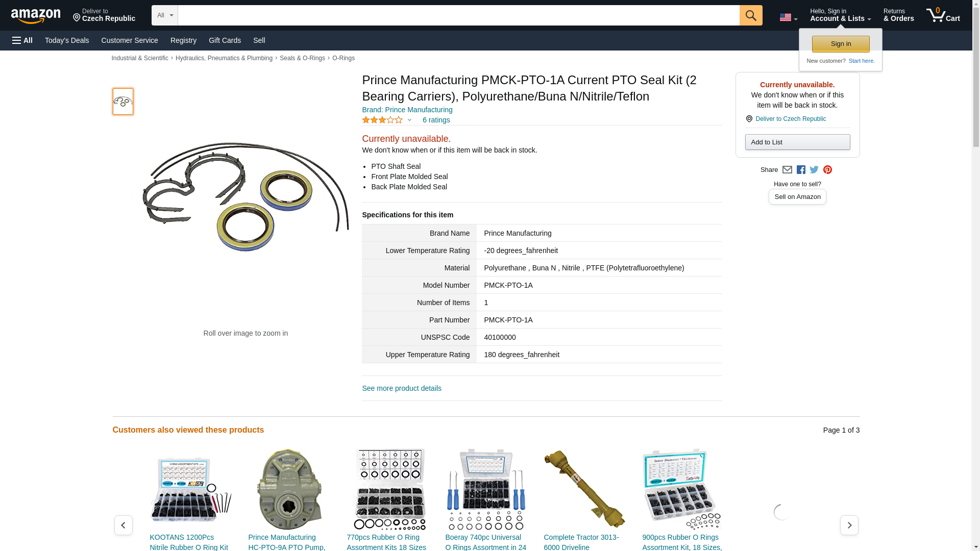Advance carousel with the next arrow
The image size is (980, 551).
coord(849,525)
